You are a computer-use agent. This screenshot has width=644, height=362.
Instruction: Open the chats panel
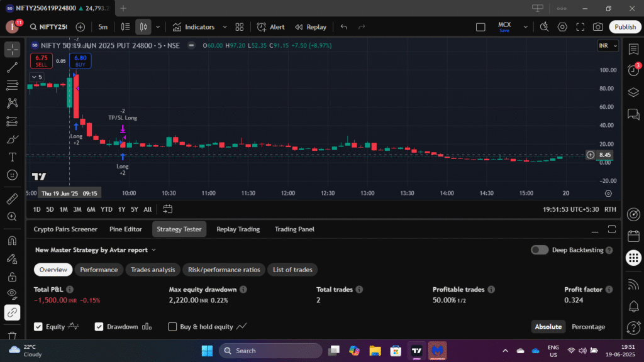click(633, 114)
